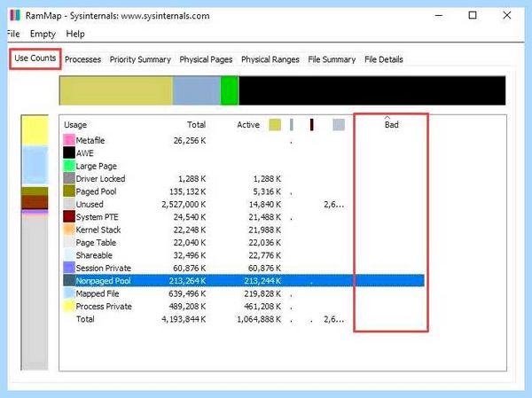Sort by the Usage column header
Viewport: 532px width, 398px height.
[x=75, y=125]
